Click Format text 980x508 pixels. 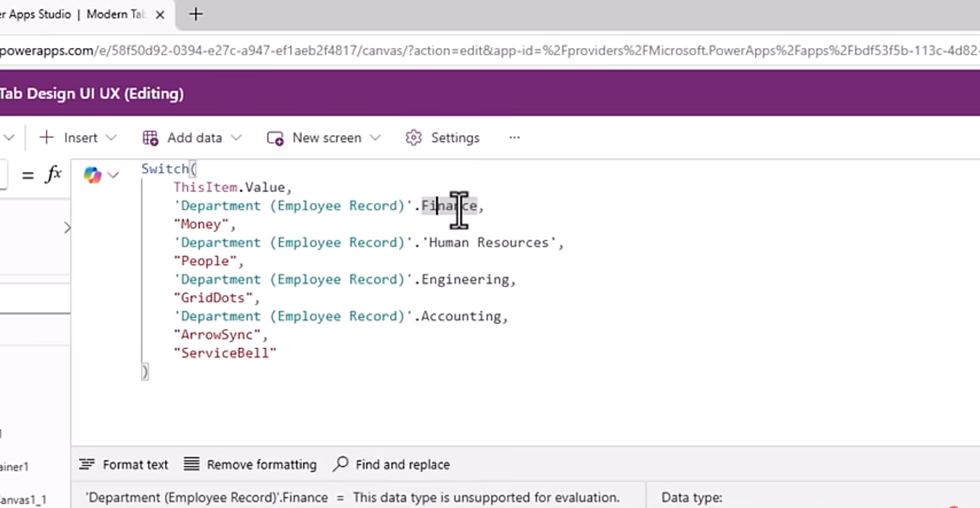pos(123,465)
